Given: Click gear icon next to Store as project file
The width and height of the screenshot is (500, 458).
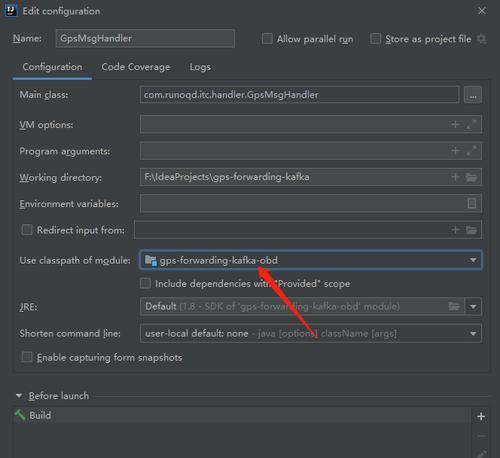Looking at the screenshot, I should 481,39.
